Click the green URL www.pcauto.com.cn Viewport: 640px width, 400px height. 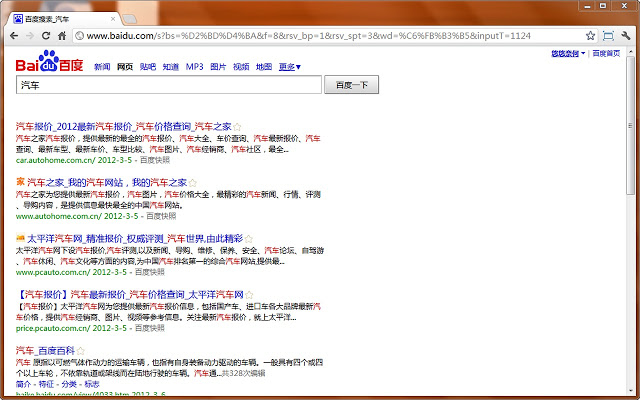(53, 272)
